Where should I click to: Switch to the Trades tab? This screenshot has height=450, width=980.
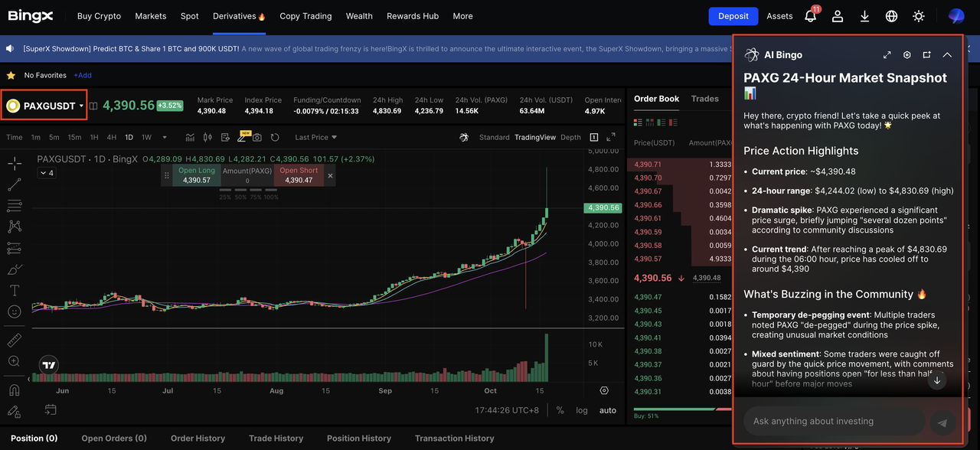(x=704, y=99)
